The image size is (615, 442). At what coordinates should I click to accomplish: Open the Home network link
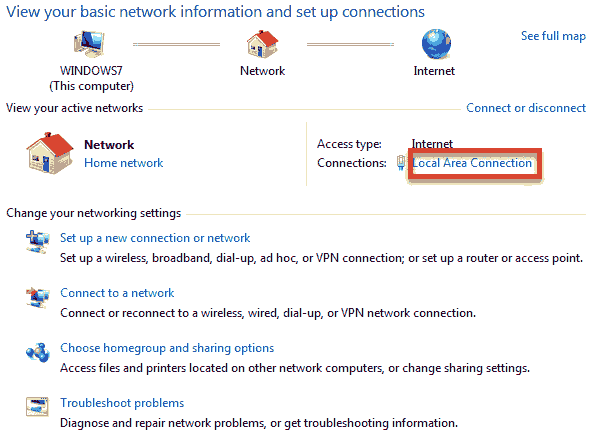123,163
